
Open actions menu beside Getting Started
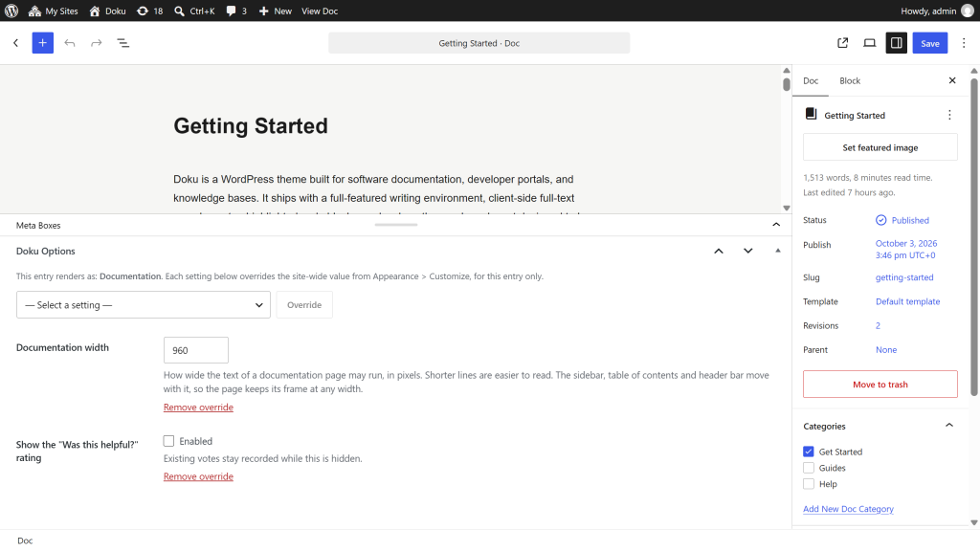949,115
